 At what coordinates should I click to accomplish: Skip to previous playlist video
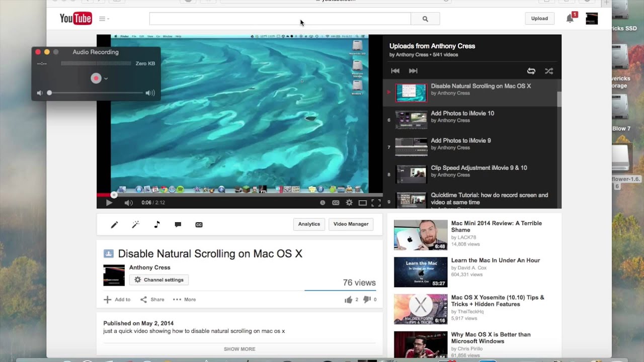tap(395, 71)
